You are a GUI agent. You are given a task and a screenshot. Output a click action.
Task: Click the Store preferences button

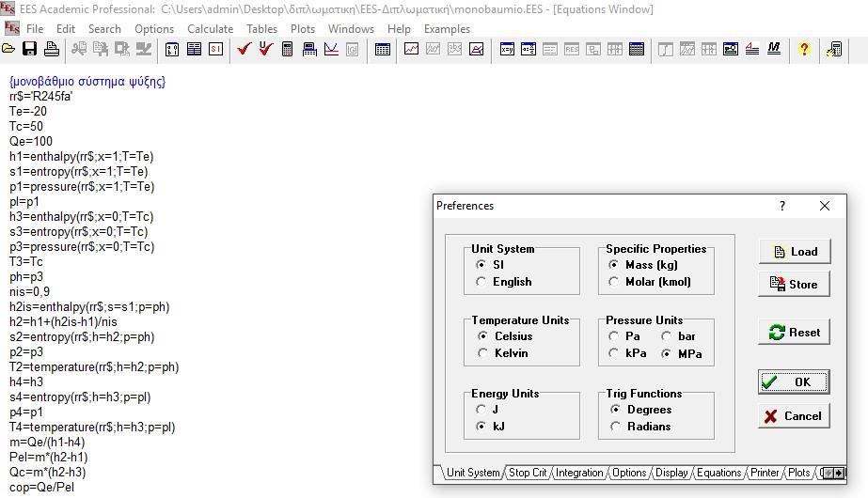tap(795, 285)
